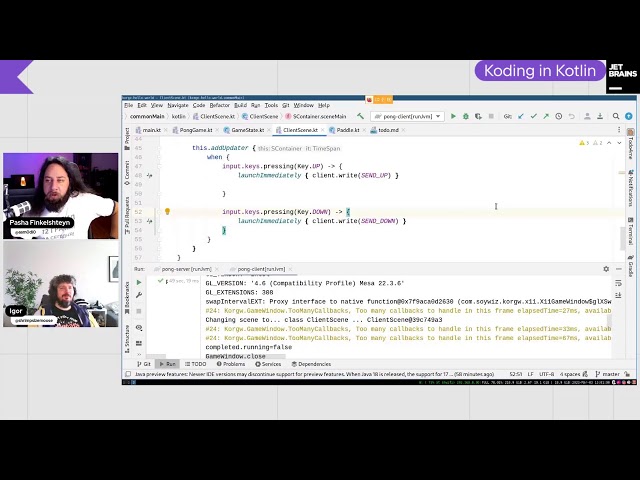
Task: Click the master git branch widget
Action: pyautogui.click(x=608, y=374)
